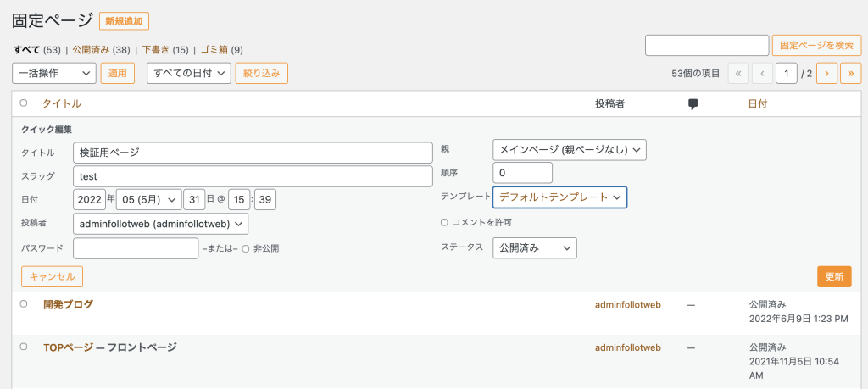
Task: Go to the next page arrow
Action: coord(826,74)
